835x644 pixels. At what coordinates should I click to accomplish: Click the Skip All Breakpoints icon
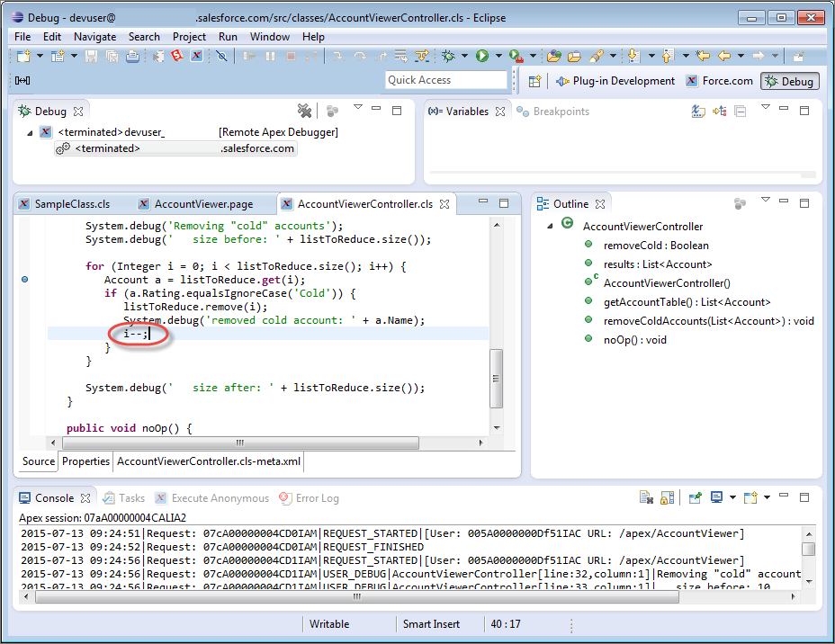[221, 56]
